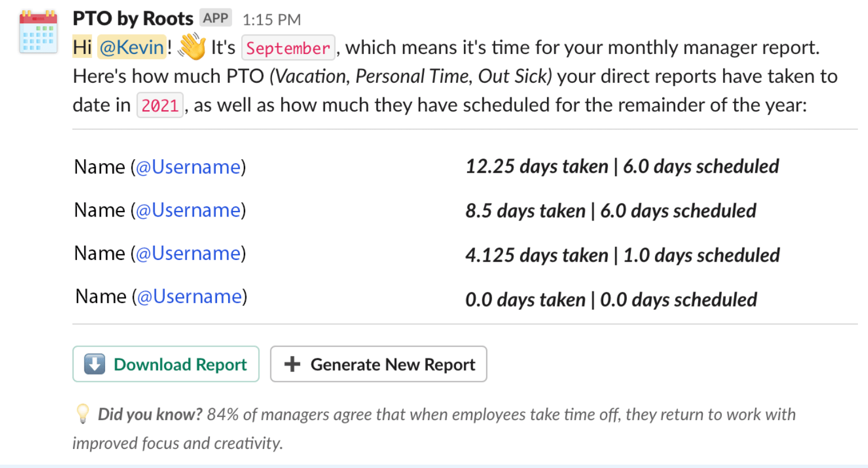This screenshot has width=868, height=468.
Task: Click the Download Report button
Action: pos(165,364)
